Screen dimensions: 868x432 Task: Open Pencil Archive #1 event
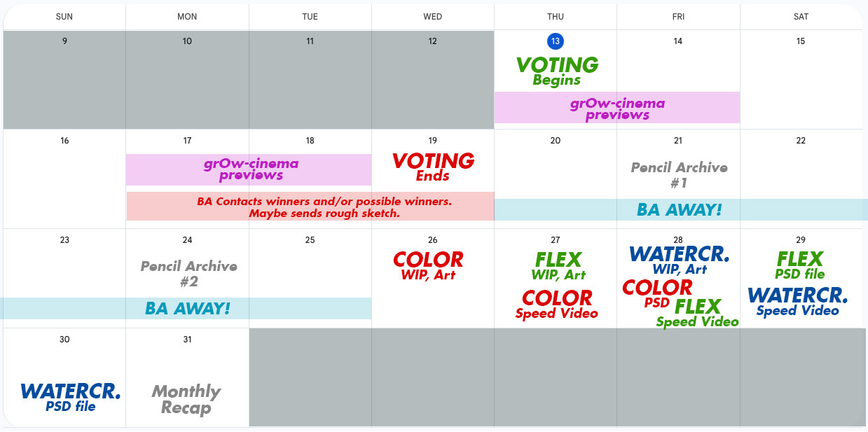(x=679, y=175)
